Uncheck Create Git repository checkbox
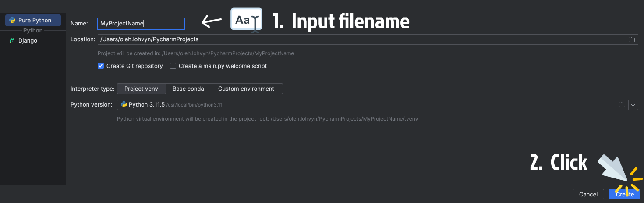The height and width of the screenshot is (203, 644). pyautogui.click(x=101, y=66)
